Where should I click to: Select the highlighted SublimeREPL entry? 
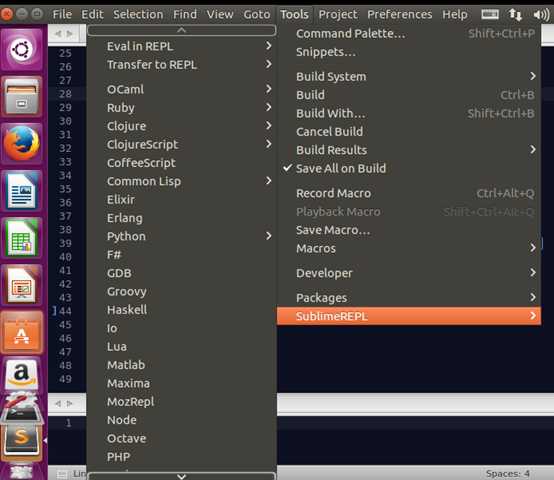pyautogui.click(x=409, y=316)
